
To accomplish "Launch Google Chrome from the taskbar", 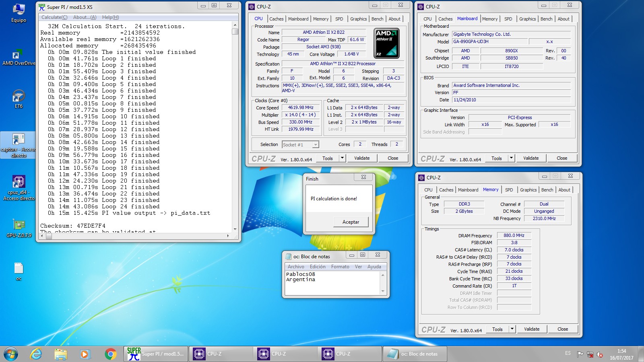I will [x=110, y=354].
